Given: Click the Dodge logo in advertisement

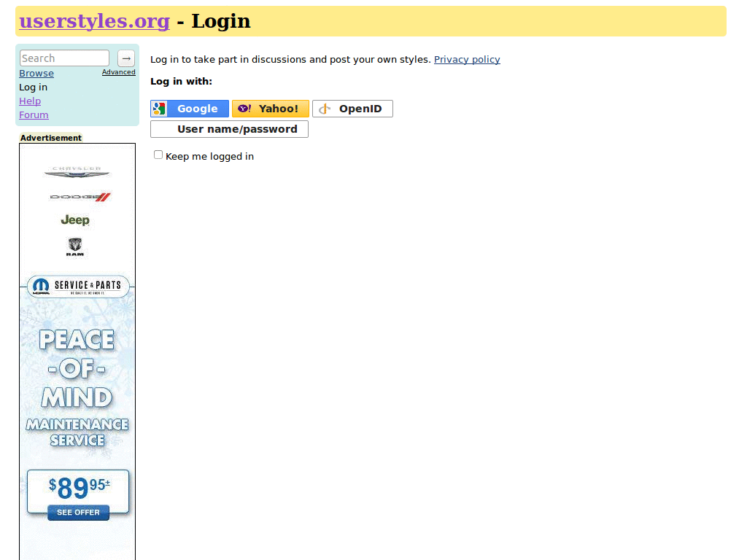Looking at the screenshot, I should [80, 197].
